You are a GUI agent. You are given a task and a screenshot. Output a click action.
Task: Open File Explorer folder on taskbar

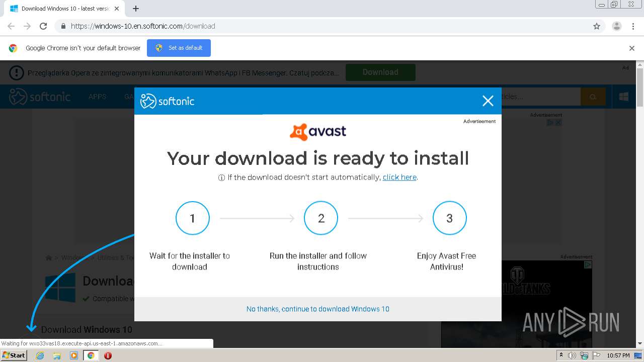pyautogui.click(x=57, y=355)
